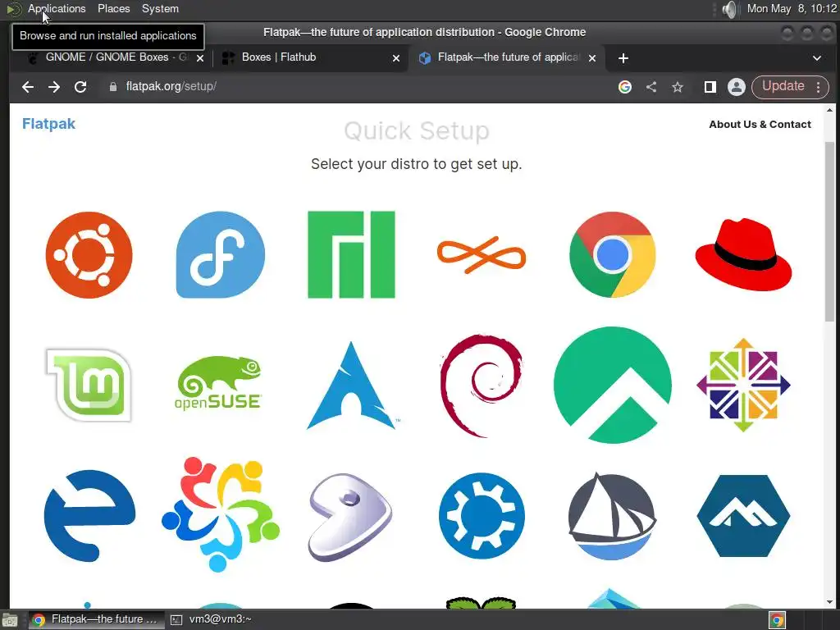Viewport: 840px width, 630px height.
Task: Select the Gentoo logo
Action: [x=350, y=517]
